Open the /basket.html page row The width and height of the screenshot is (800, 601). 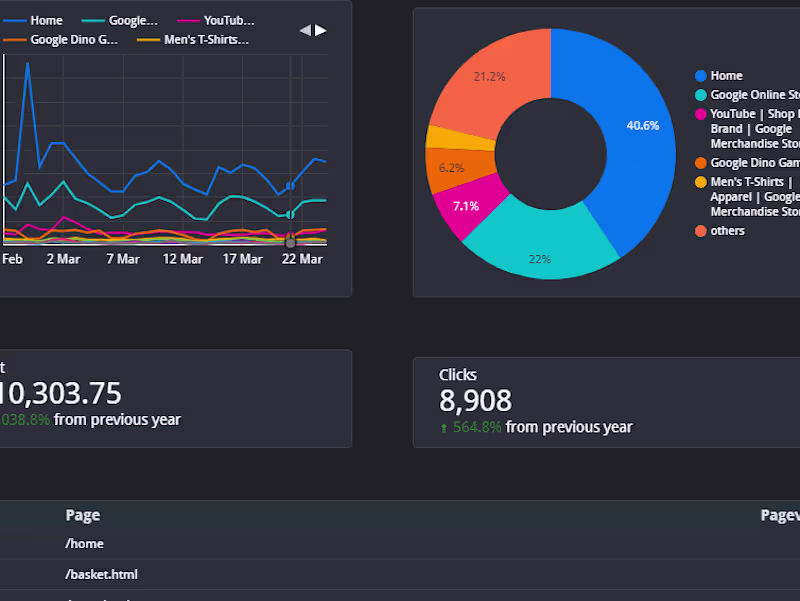pyautogui.click(x=400, y=574)
